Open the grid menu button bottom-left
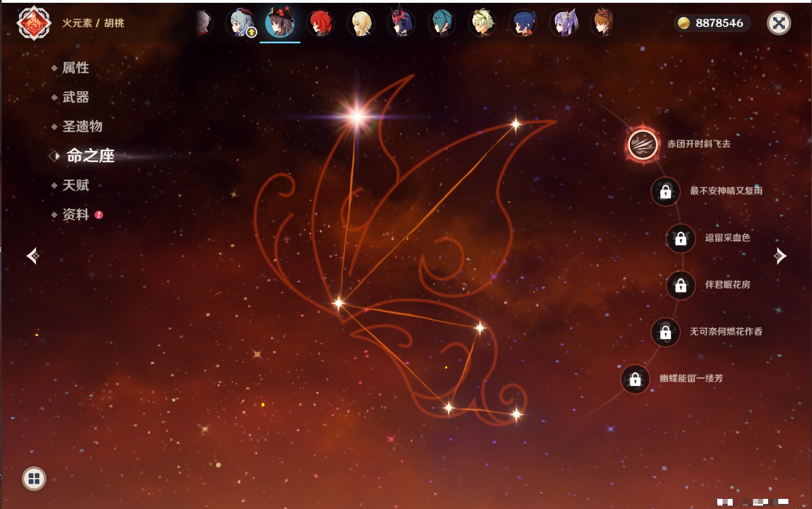Viewport: 812px width, 509px height. [34, 479]
